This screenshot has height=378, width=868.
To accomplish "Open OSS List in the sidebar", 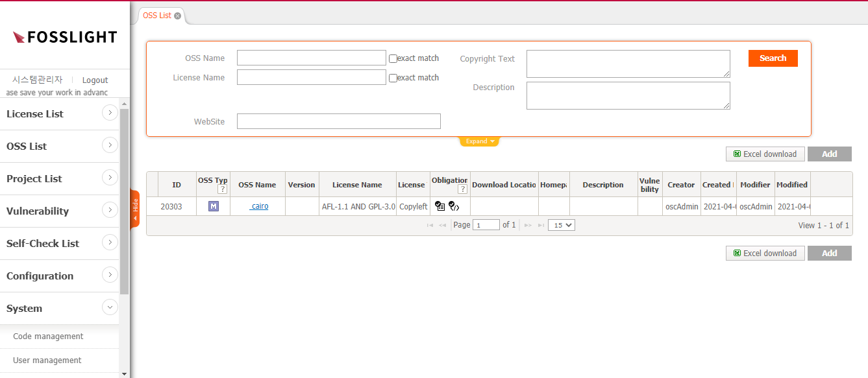I will pos(27,147).
